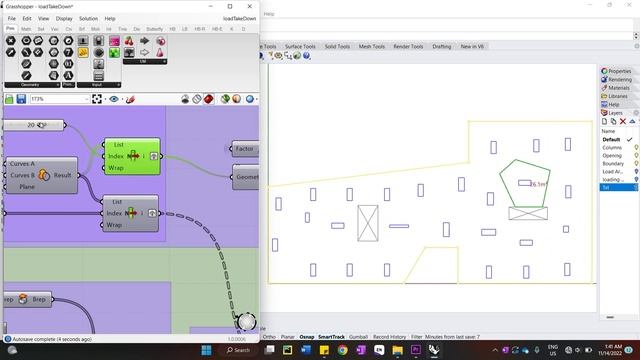640x360 pixels.
Task: Open the Grasshopper file icon in the canvas toolbar
Action: click(x=9, y=99)
